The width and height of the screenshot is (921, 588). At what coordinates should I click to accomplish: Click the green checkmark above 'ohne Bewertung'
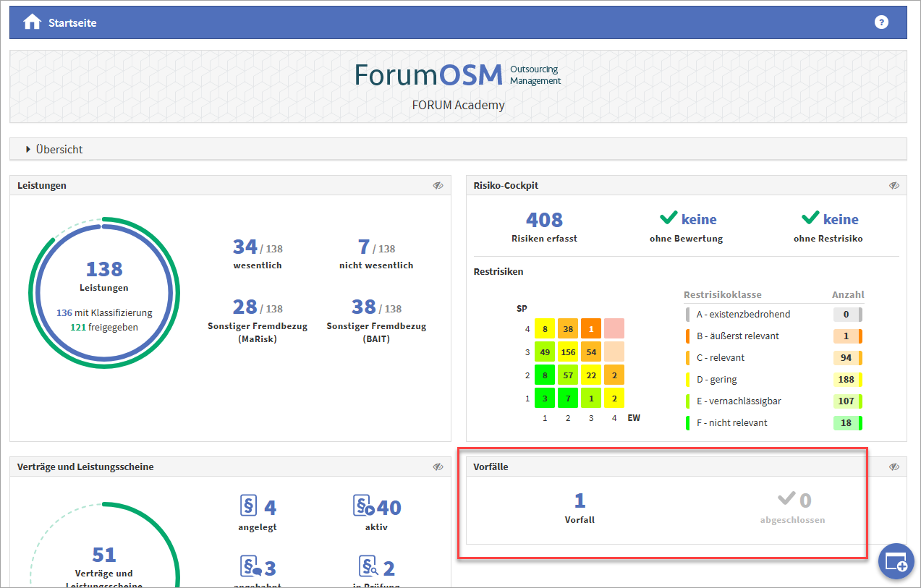(x=669, y=218)
